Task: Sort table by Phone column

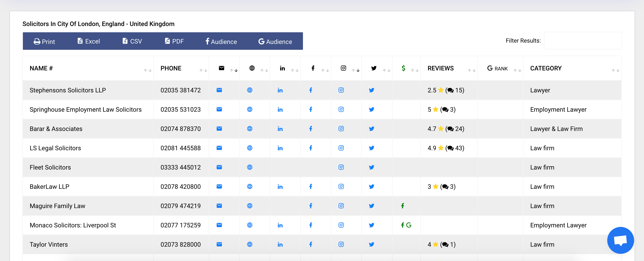Action: (171, 68)
